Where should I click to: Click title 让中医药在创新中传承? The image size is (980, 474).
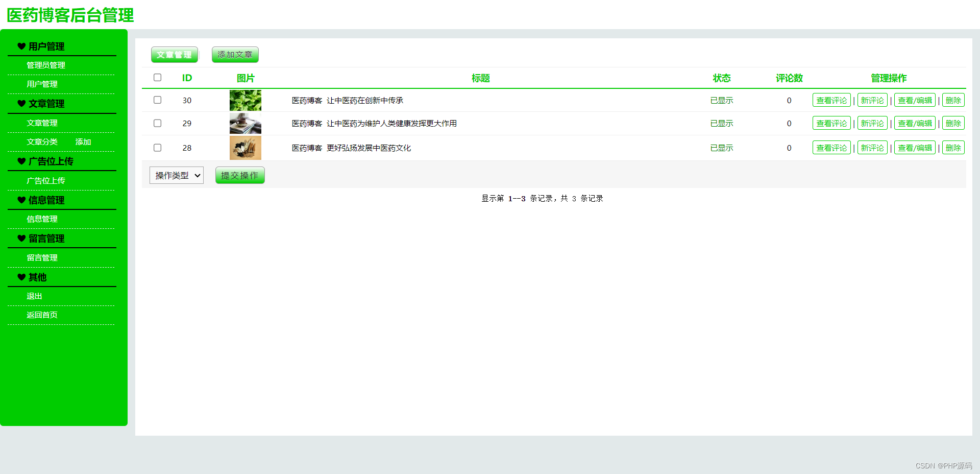pos(365,101)
